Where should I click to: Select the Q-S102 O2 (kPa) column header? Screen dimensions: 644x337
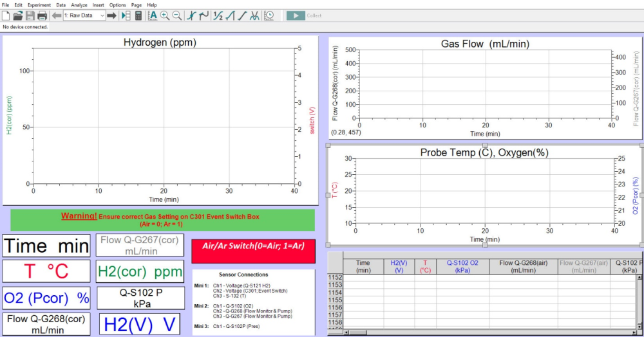point(462,266)
